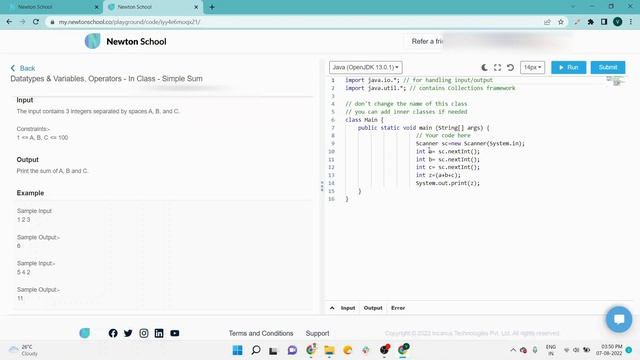Go back in browser history
Image resolution: width=640 pixels, height=360 pixels.
point(9,22)
